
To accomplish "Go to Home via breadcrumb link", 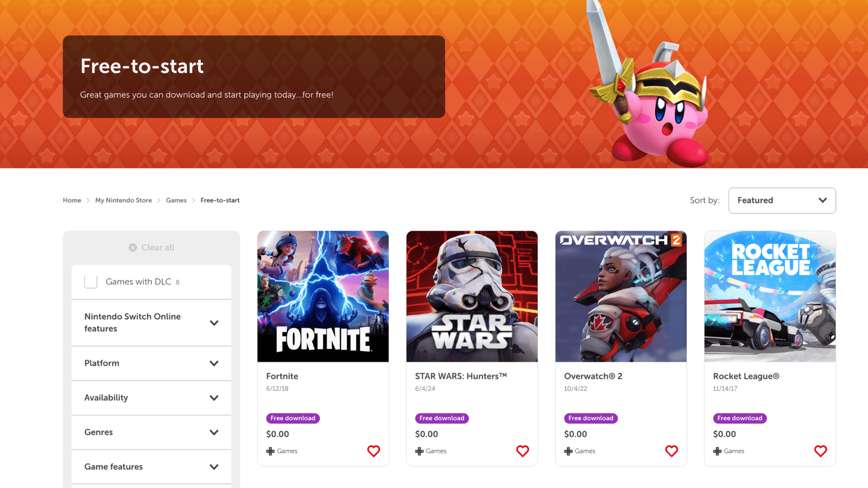I will click(x=72, y=200).
